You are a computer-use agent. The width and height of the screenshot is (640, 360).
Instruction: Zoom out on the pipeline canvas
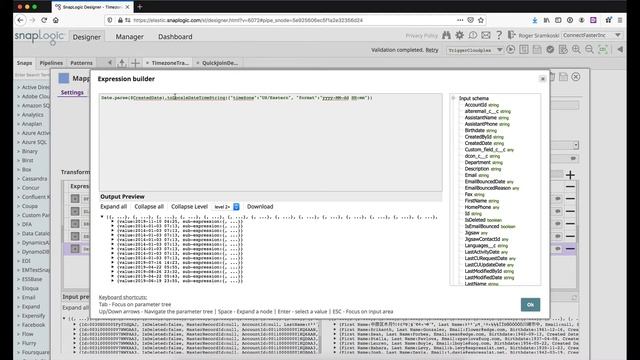pos(589,50)
